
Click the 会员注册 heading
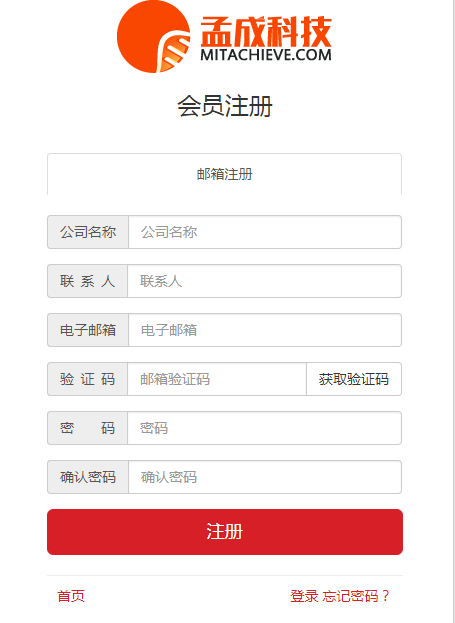click(225, 106)
